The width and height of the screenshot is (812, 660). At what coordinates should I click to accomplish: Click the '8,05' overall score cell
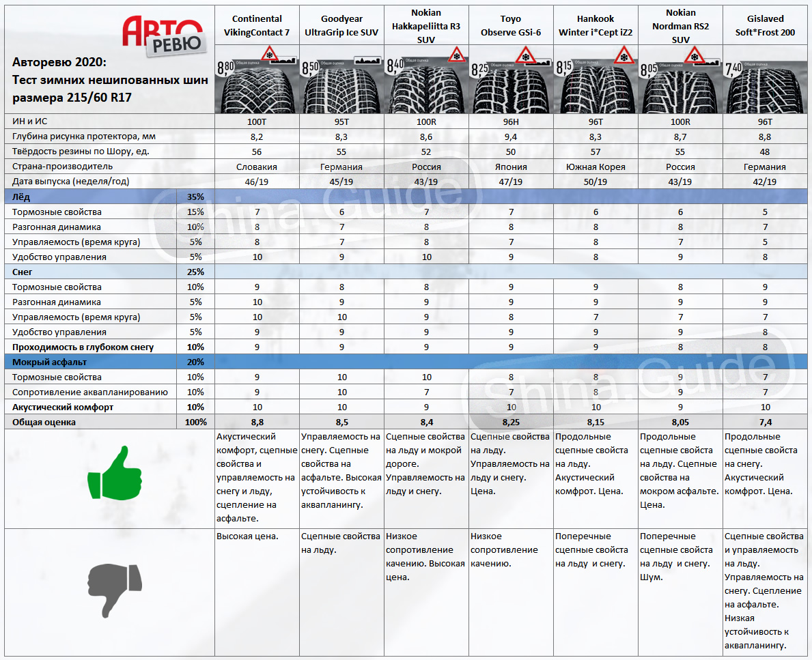coord(680,422)
